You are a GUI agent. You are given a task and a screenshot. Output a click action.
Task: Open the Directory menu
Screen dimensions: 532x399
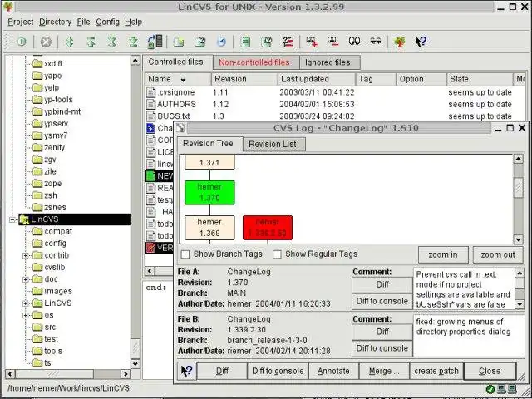(55, 22)
